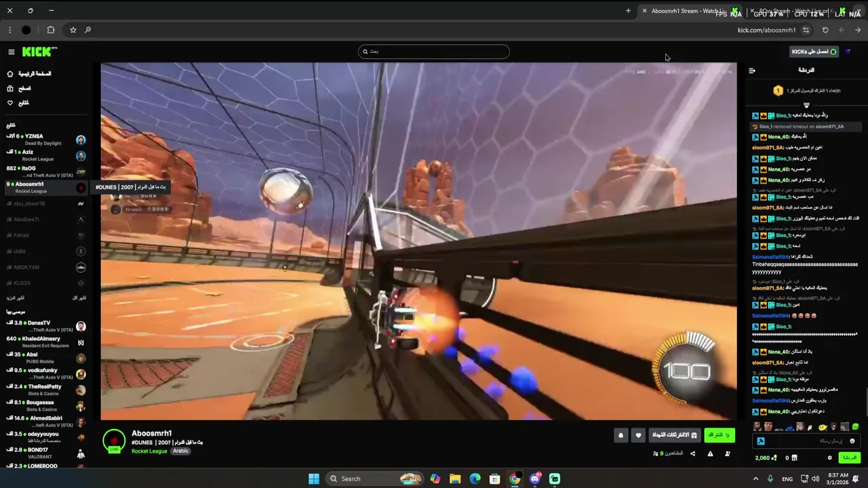
Task: Reload the page
Action: [825, 30]
